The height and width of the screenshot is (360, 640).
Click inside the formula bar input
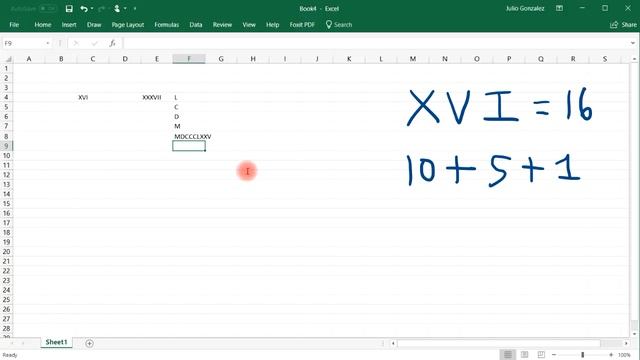[x=376, y=43]
